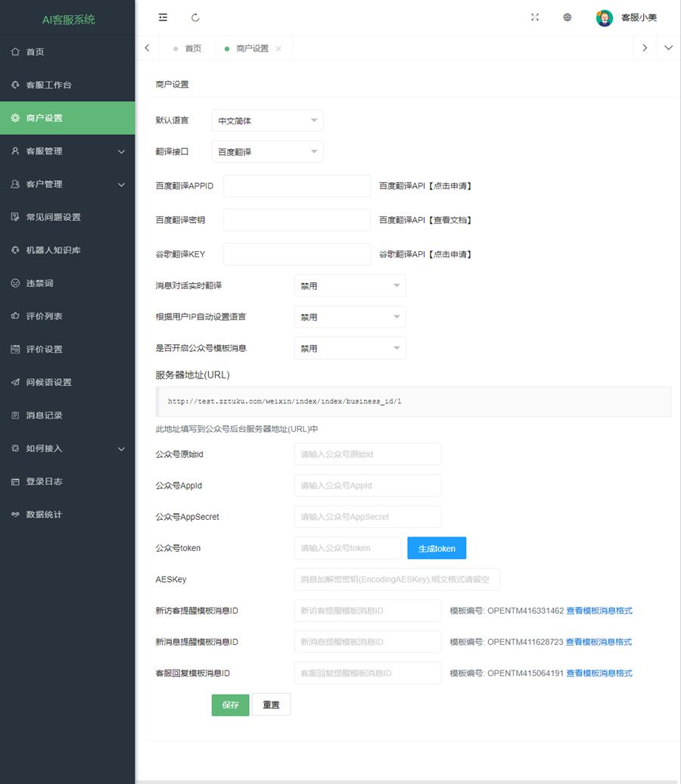Open the 默认语言 language dropdown

[x=269, y=120]
